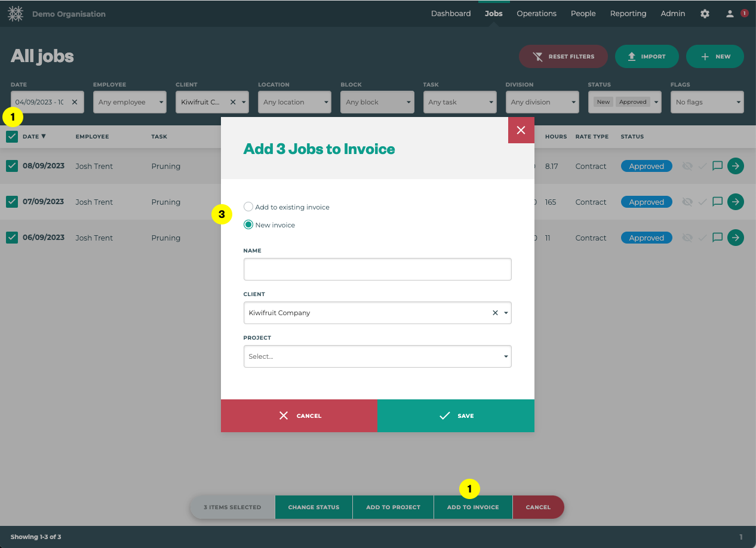Clear the Kiwifruit Company client in dialog

point(494,313)
